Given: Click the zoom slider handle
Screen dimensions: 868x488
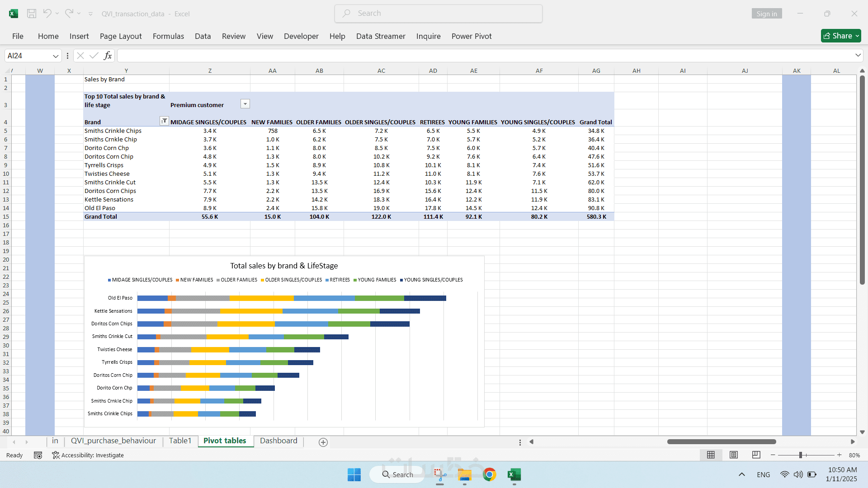Looking at the screenshot, I should (x=800, y=455).
